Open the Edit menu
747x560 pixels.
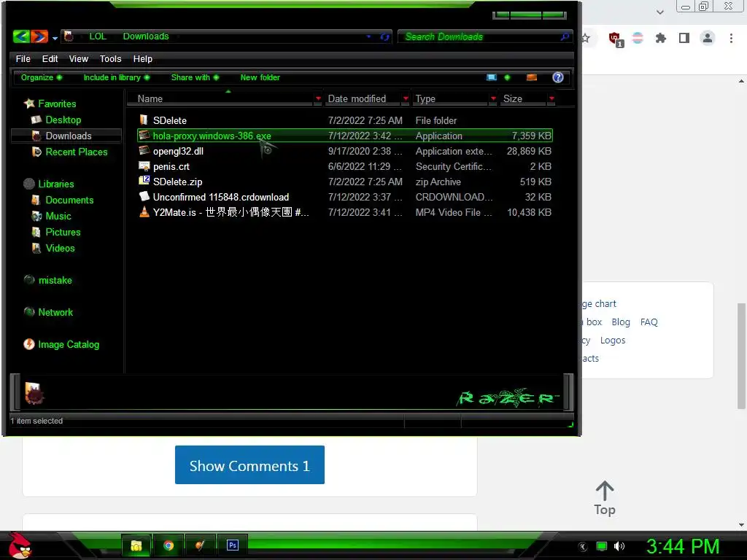50,58
